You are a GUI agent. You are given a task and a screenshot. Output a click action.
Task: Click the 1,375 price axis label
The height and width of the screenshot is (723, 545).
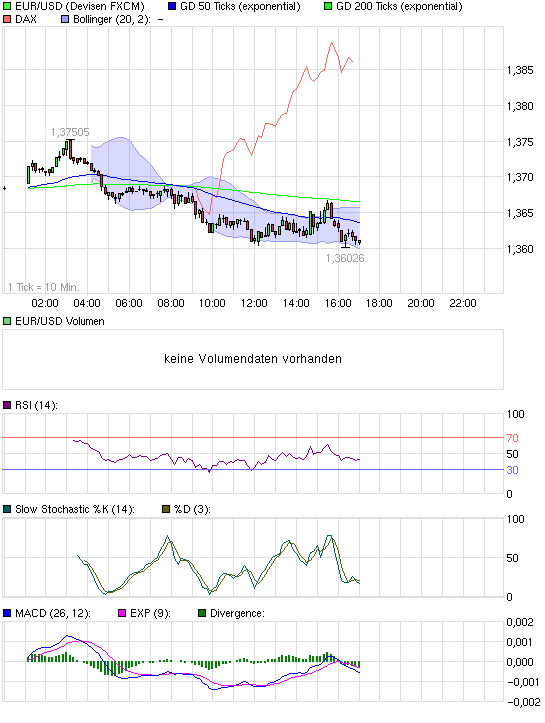point(520,142)
